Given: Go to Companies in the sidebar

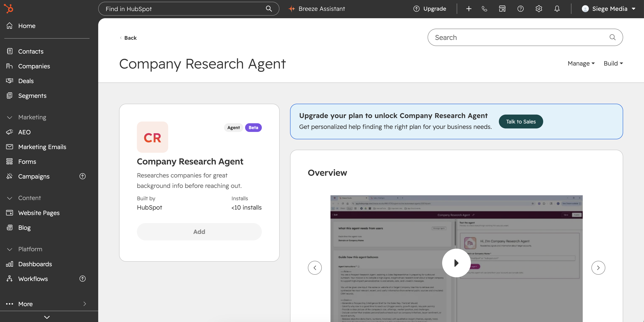Looking at the screenshot, I should (34, 66).
